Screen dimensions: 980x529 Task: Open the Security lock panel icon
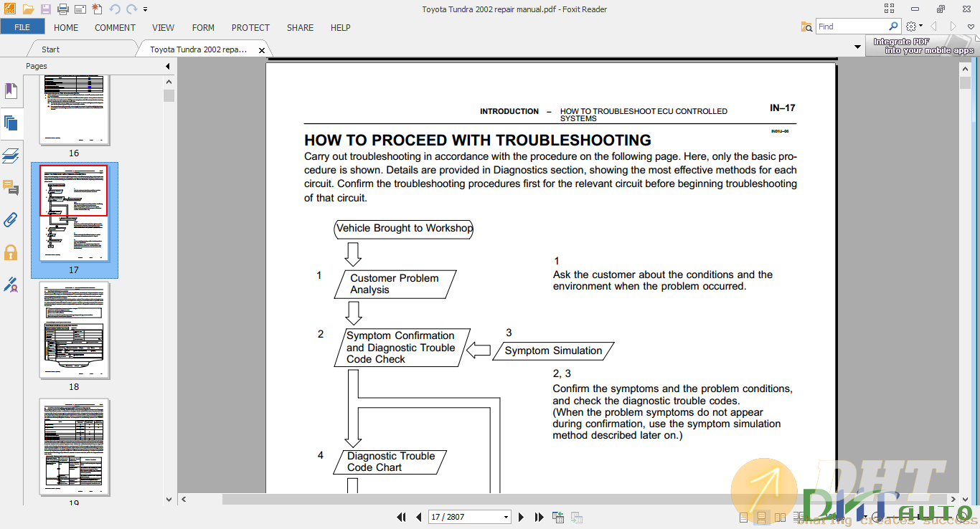tap(11, 252)
